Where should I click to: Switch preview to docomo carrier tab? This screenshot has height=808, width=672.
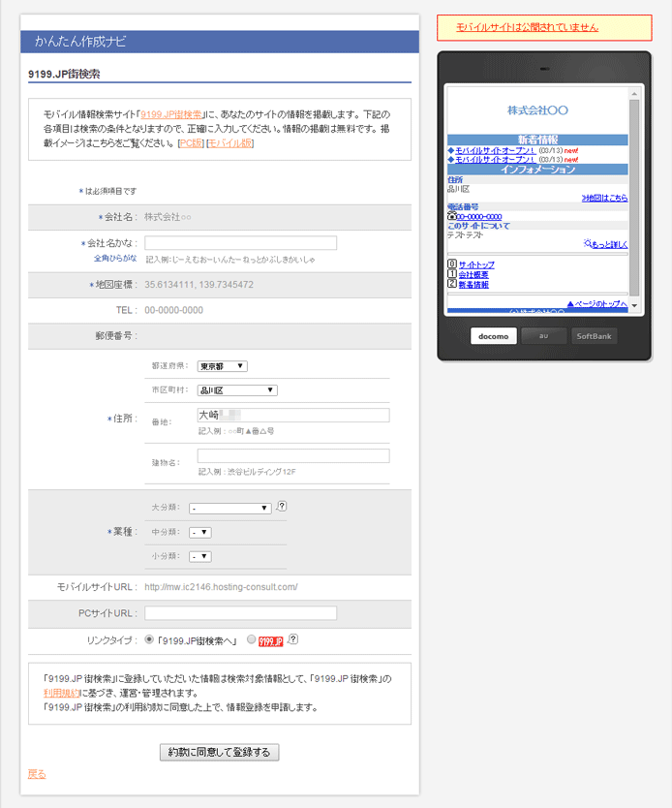tap(494, 336)
